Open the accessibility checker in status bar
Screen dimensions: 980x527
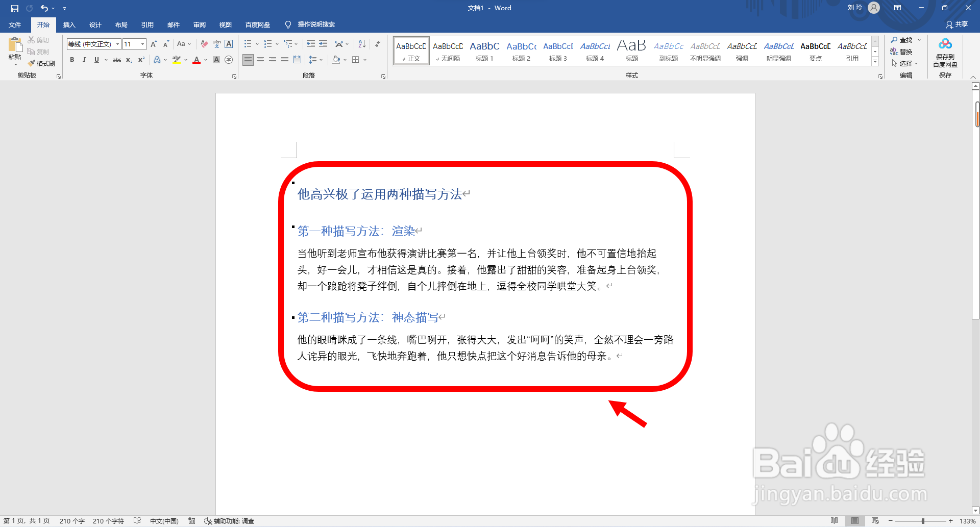click(x=229, y=521)
